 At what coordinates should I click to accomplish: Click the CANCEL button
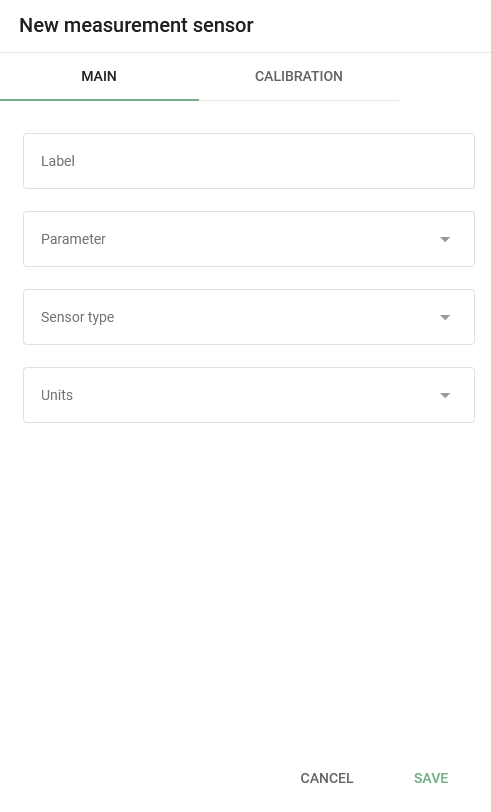(327, 778)
